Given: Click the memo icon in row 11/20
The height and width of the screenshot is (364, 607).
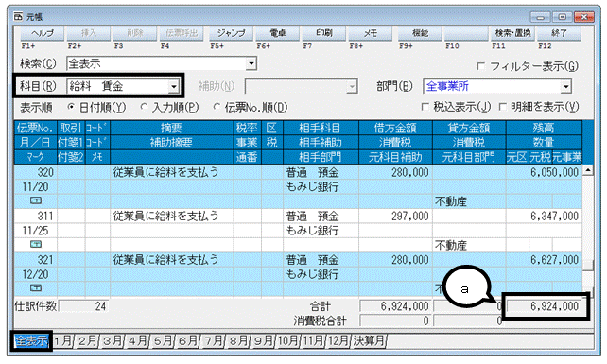Looking at the screenshot, I should pos(36,200).
